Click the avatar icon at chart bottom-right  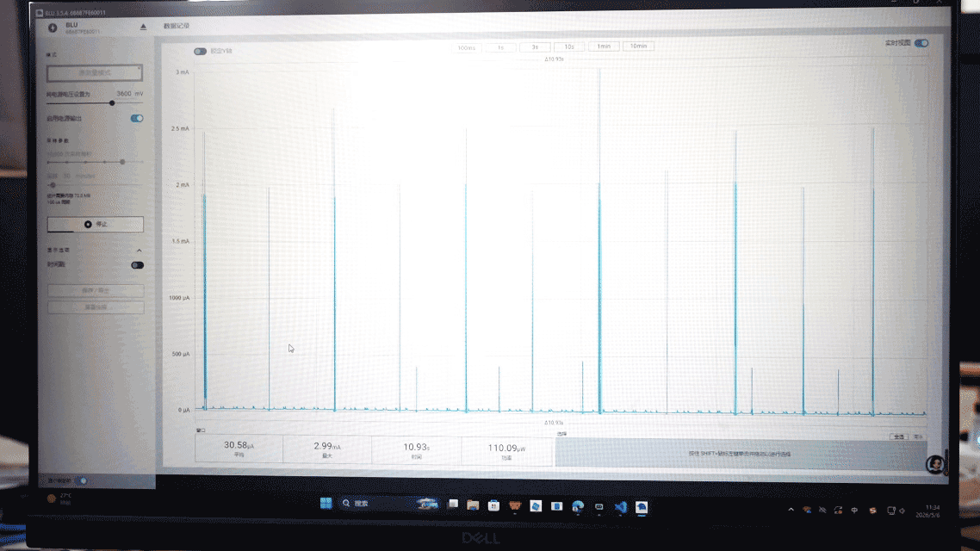(935, 464)
